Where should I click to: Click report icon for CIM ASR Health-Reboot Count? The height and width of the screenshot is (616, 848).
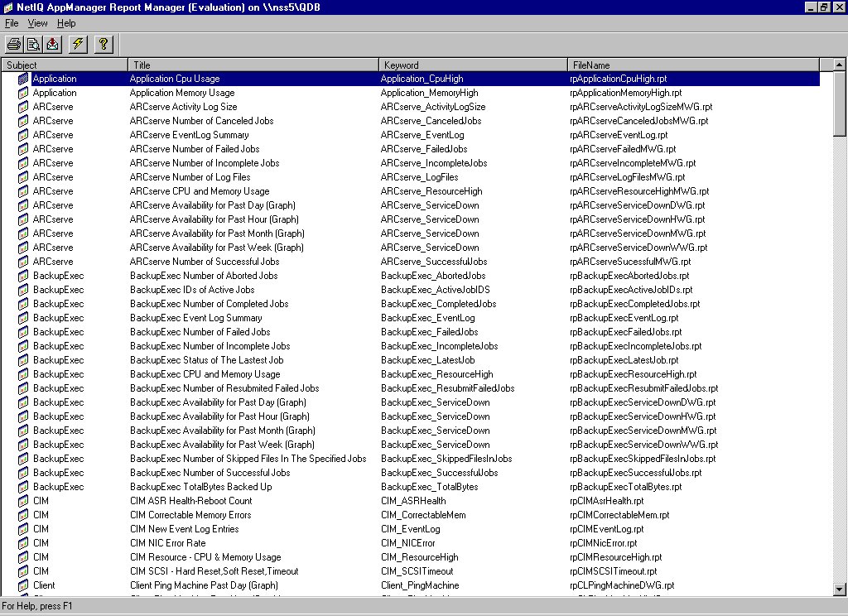click(22, 501)
